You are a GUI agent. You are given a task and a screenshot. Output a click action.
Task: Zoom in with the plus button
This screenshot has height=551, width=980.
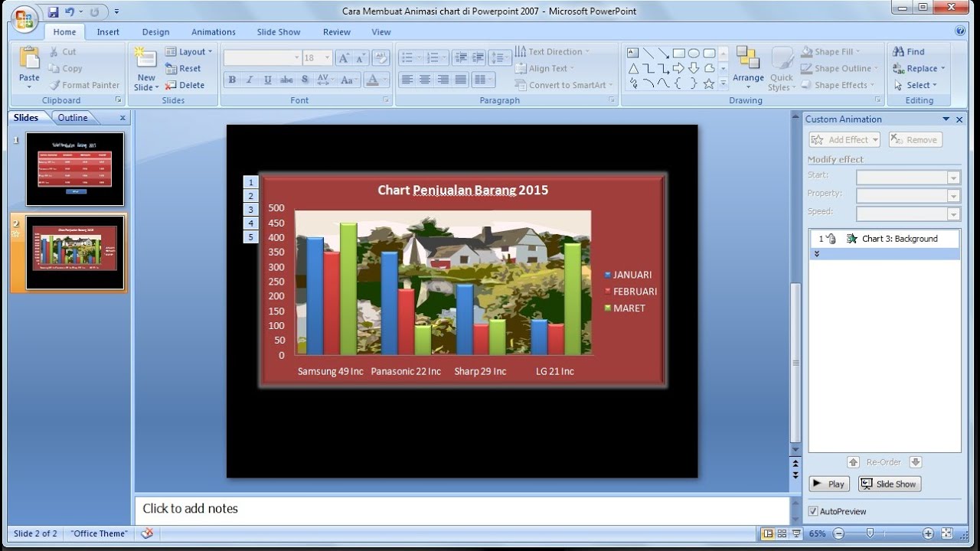click(928, 533)
